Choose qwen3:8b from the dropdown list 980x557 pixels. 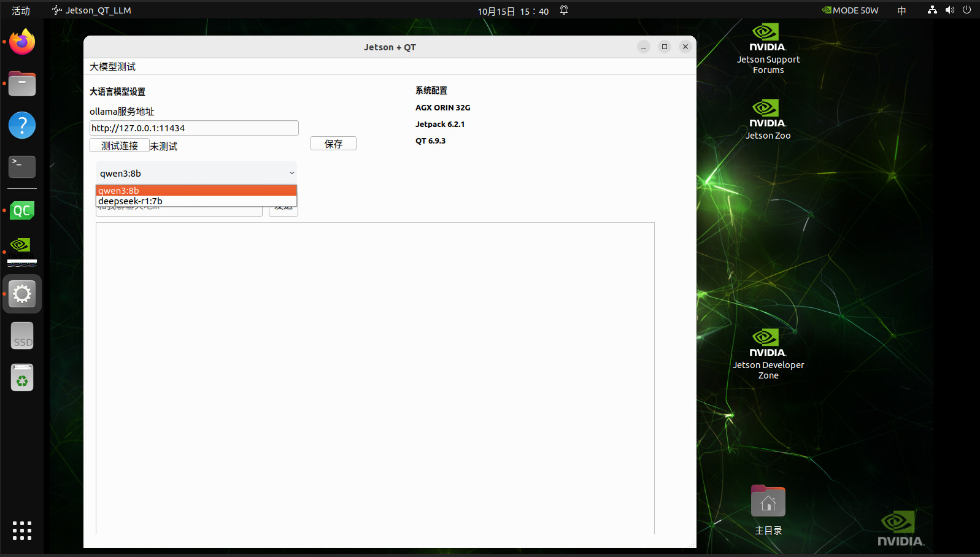click(x=196, y=190)
